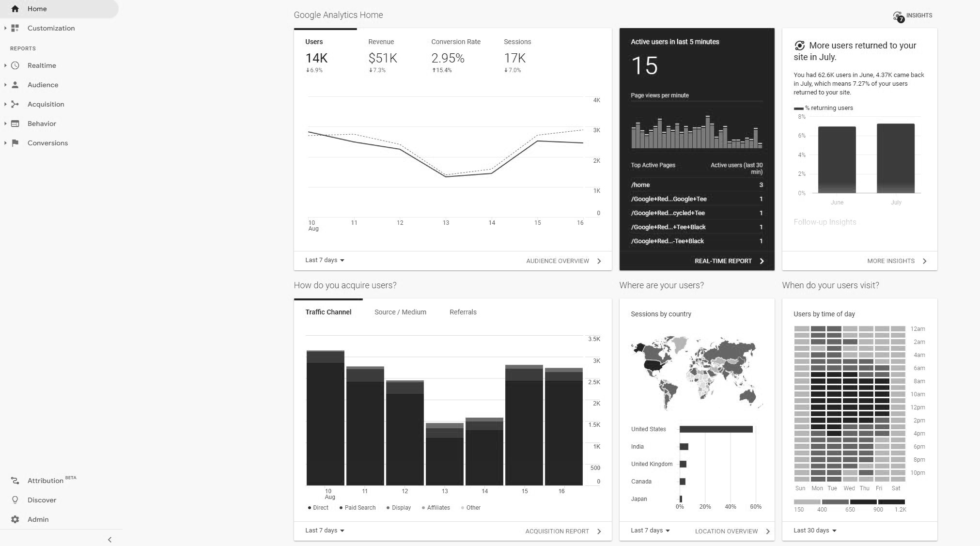
Task: Open the Audience Overview link
Action: tap(558, 261)
